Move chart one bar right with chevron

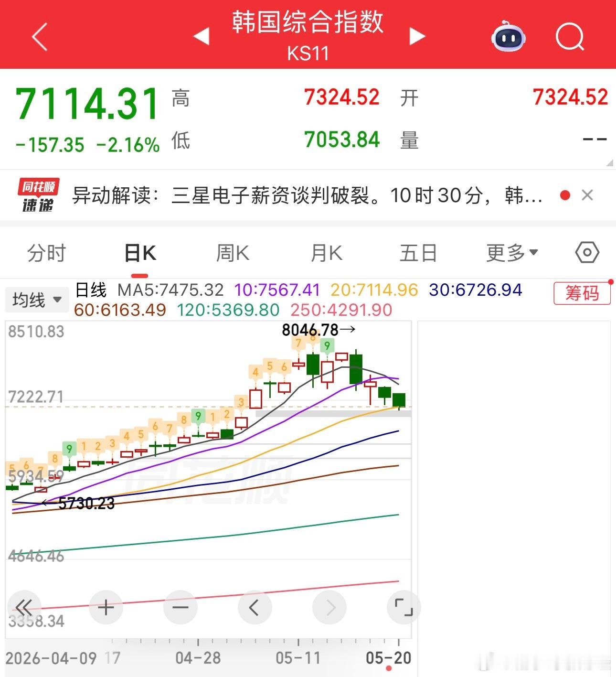pyautogui.click(x=329, y=608)
